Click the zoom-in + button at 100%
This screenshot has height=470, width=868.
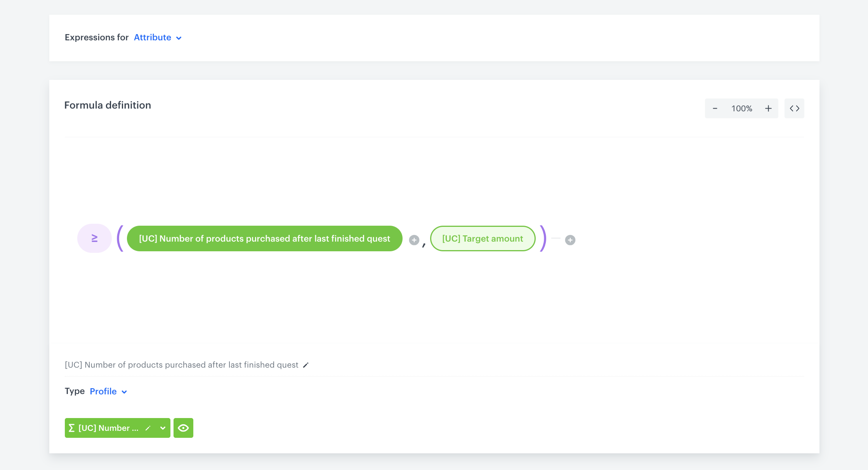pyautogui.click(x=768, y=108)
